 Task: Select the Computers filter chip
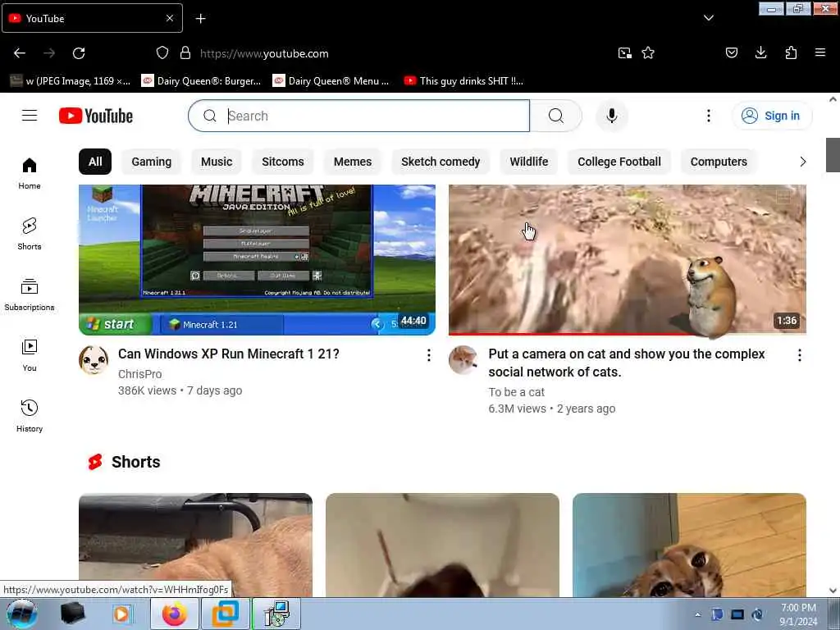[719, 162]
